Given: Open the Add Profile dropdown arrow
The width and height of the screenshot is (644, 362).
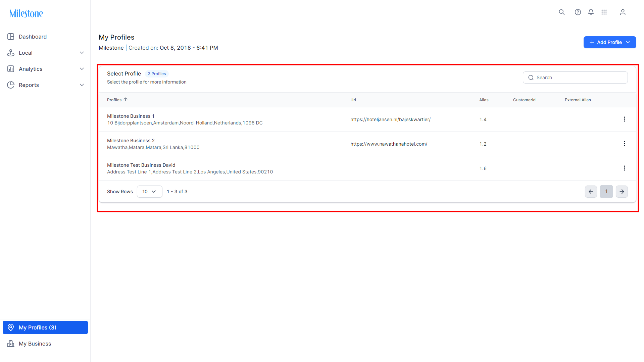Looking at the screenshot, I should [x=628, y=42].
